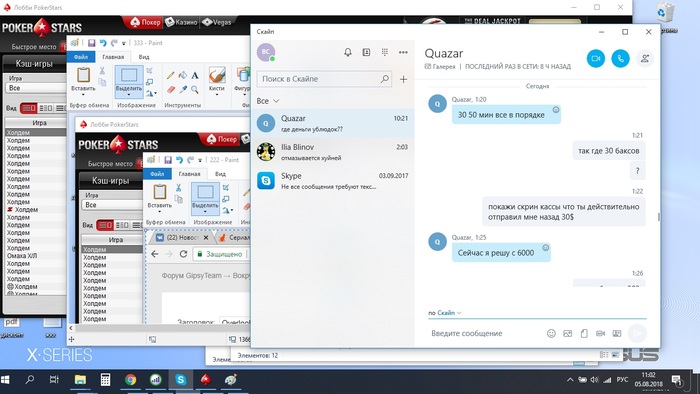Attach a file to the message
This screenshot has height=394, width=700.
pyautogui.click(x=584, y=333)
